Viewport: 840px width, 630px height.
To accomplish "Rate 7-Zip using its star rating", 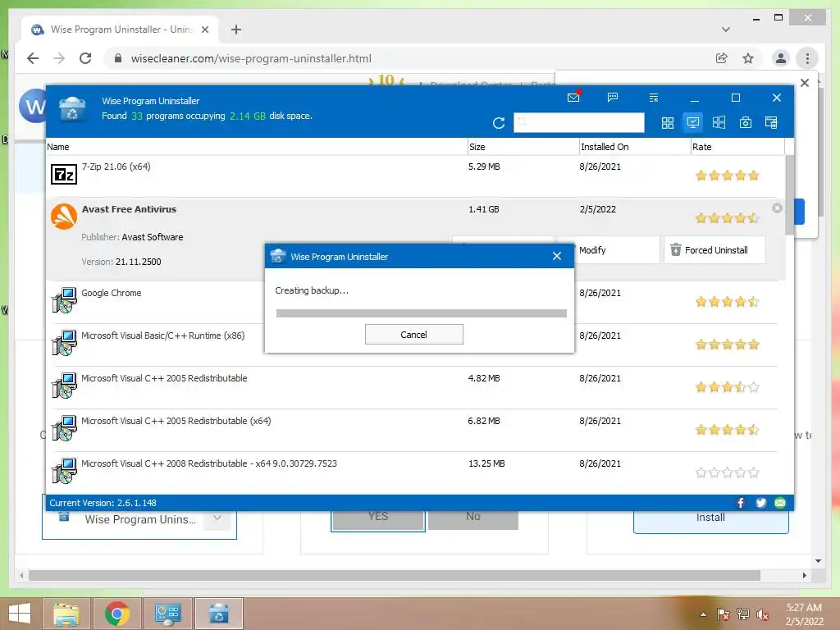I will click(727, 176).
